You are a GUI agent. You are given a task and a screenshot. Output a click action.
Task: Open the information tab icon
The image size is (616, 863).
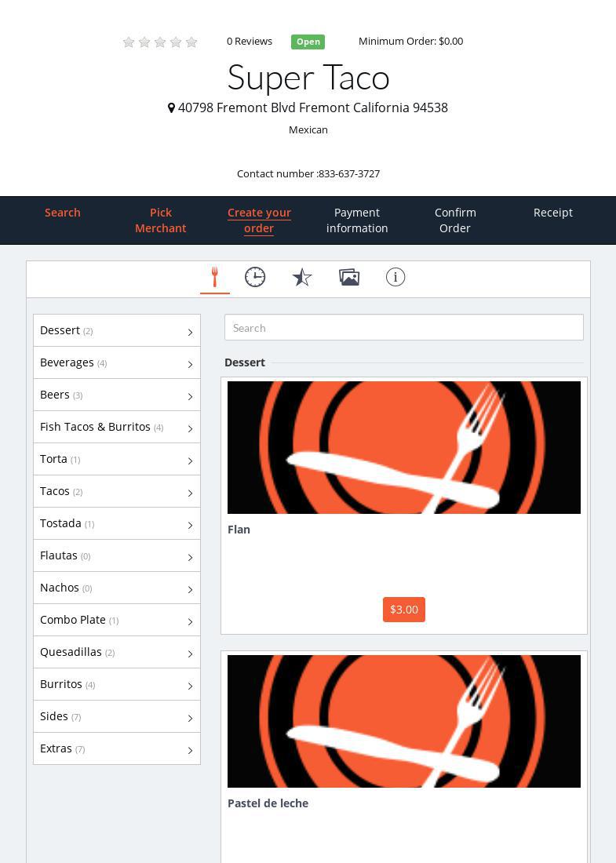click(x=395, y=277)
